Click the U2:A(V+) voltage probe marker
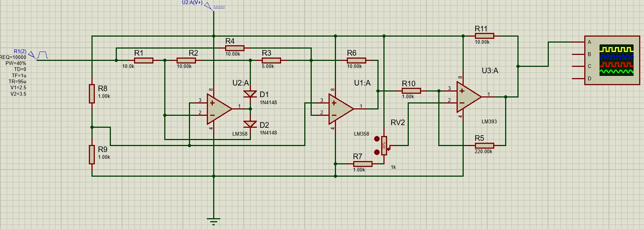 pos(209,6)
